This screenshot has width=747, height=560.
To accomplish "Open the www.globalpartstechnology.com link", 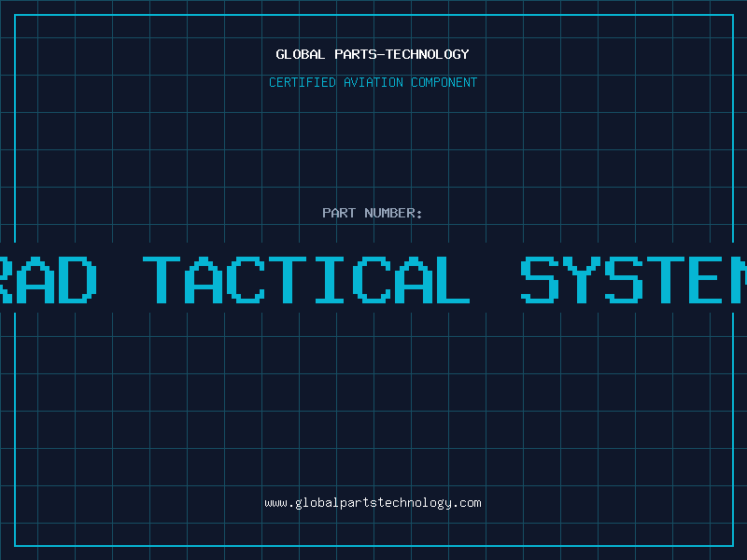I will [x=373, y=503].
